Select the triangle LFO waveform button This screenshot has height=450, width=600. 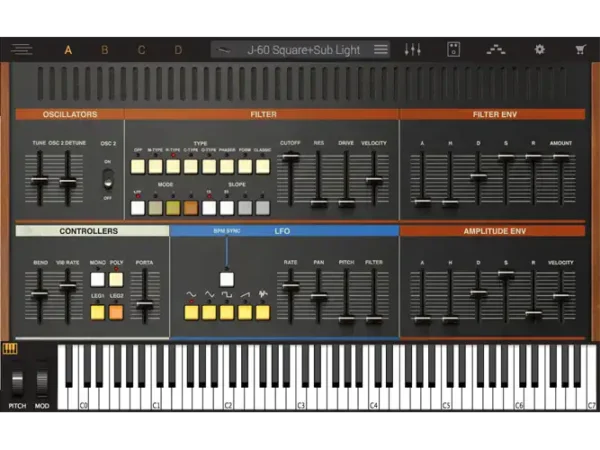point(209,312)
